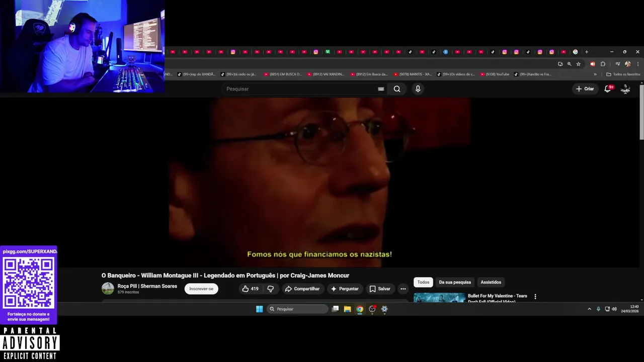This screenshot has width=644, height=362.
Task: Select the Da sua pesquisa filter chip
Action: 455,282
